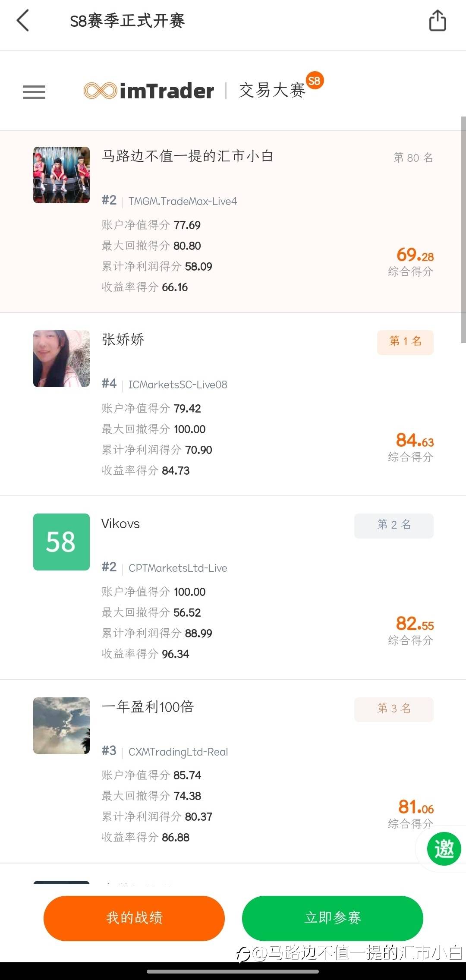Open the hamburger menu
This screenshot has width=466, height=980.
coord(34,92)
